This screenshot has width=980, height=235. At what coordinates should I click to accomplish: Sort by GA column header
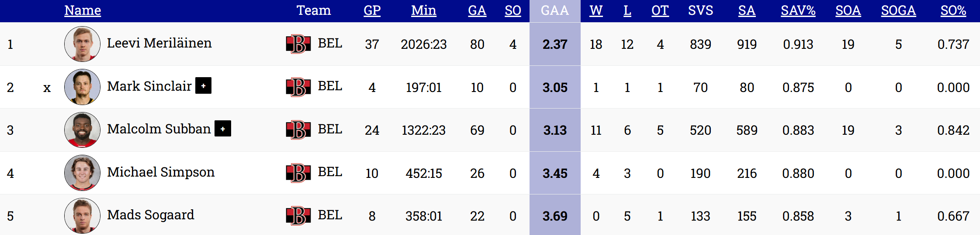[477, 10]
